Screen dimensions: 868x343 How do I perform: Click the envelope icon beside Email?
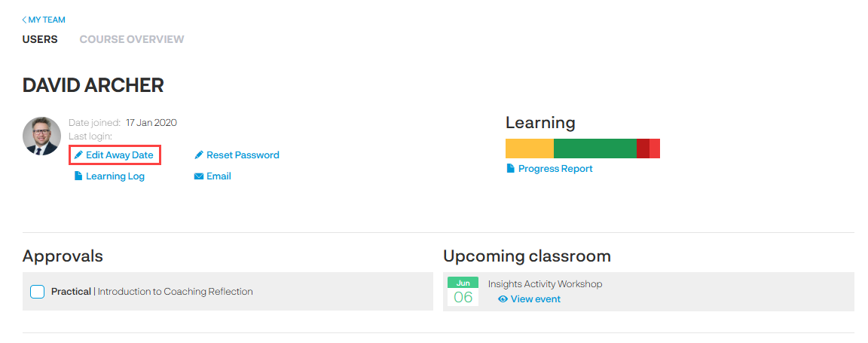(199, 176)
